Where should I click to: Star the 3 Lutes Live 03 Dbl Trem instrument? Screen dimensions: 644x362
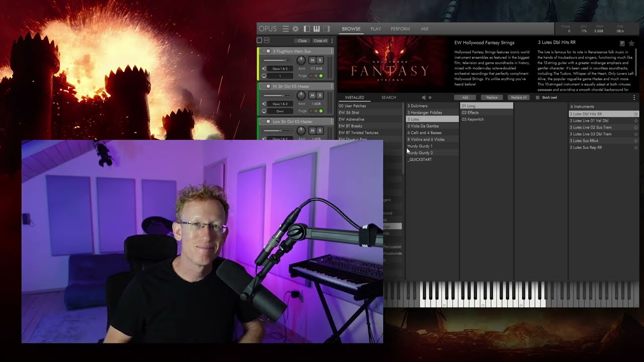(x=636, y=134)
